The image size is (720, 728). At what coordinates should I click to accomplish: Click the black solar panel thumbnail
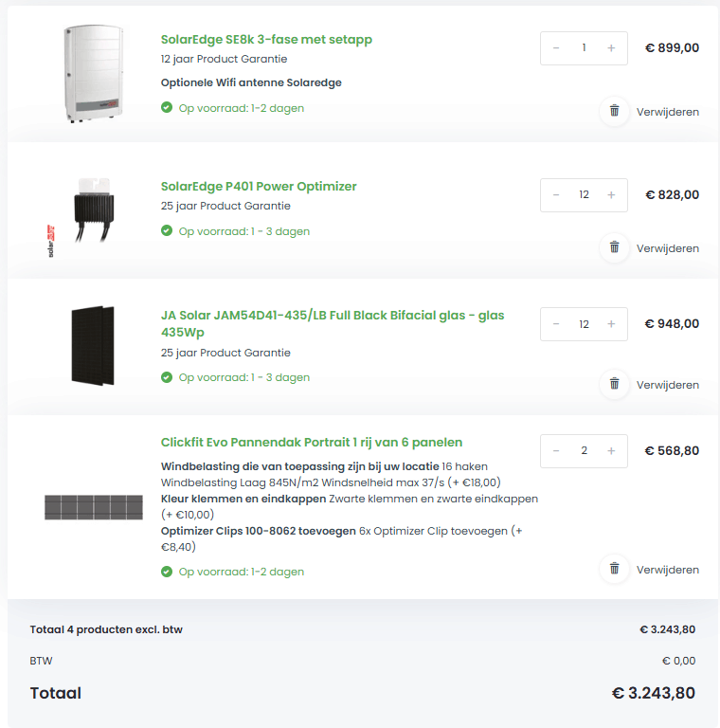tap(93, 345)
